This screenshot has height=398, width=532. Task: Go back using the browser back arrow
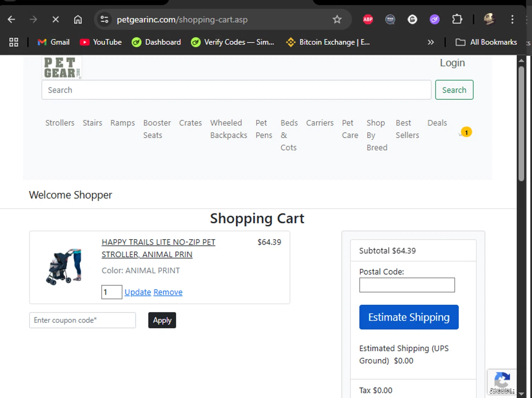coord(11,19)
